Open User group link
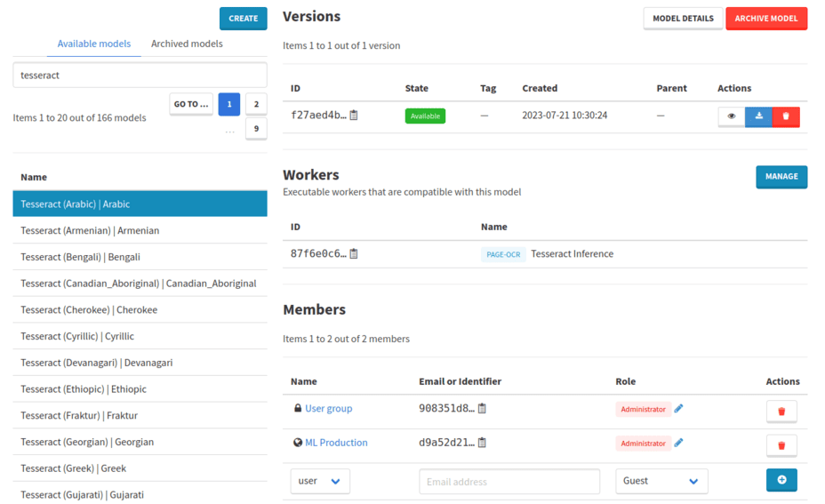This screenshot has height=504, width=825. coord(329,408)
